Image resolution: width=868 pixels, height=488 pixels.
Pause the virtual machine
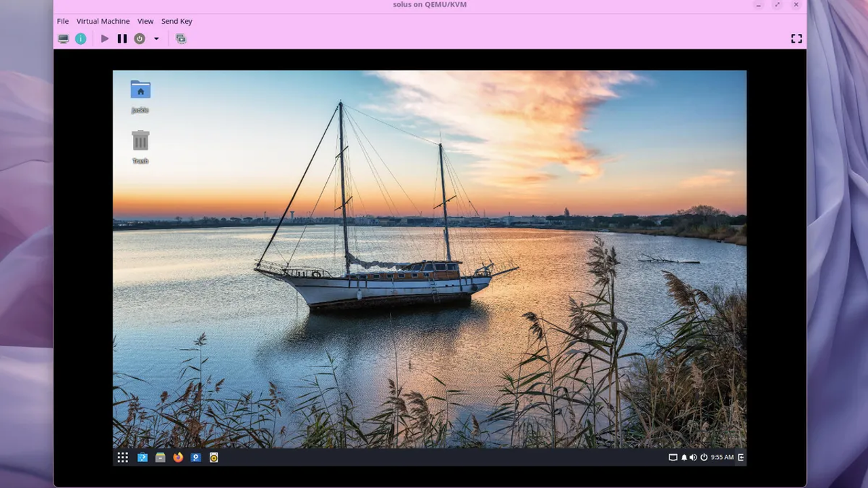[122, 39]
